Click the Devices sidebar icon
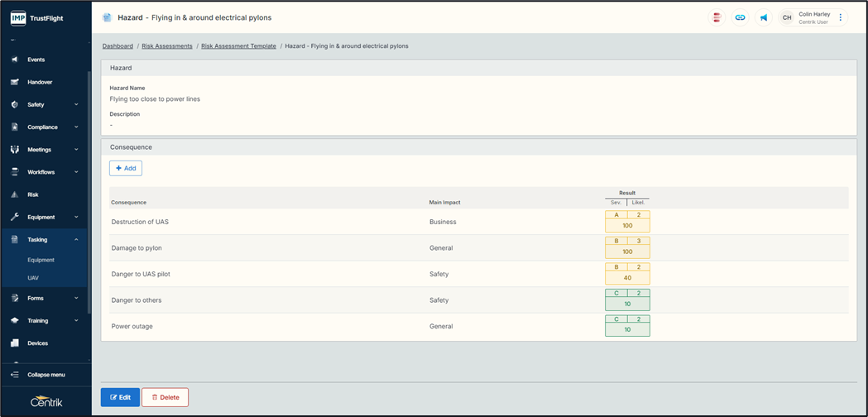Screen dimensions: 868x417 click(15, 343)
